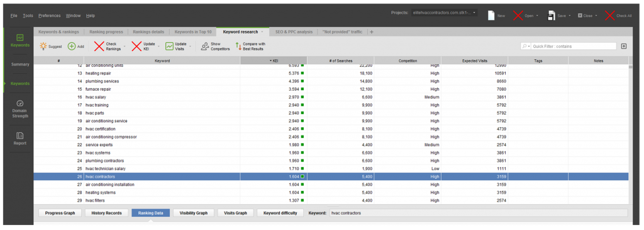Add a keyword with the plus icon
Viewport: 644px width, 230px height.
[x=72, y=47]
